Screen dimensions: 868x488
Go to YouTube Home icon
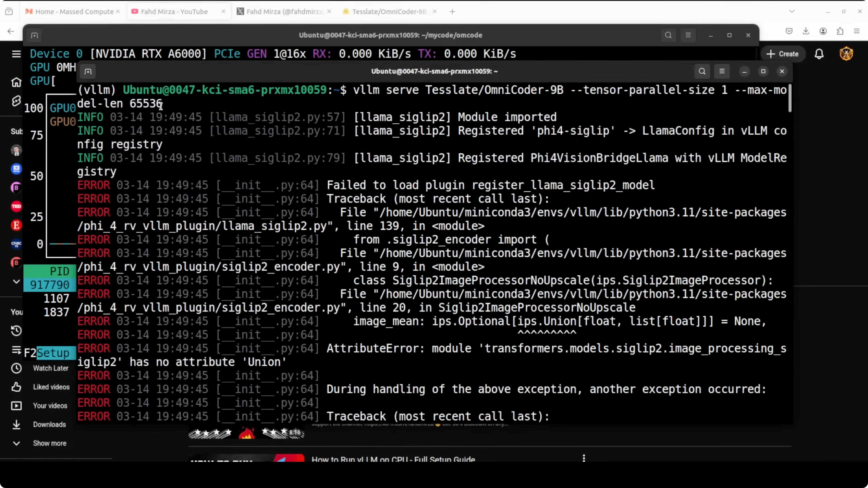(x=16, y=82)
